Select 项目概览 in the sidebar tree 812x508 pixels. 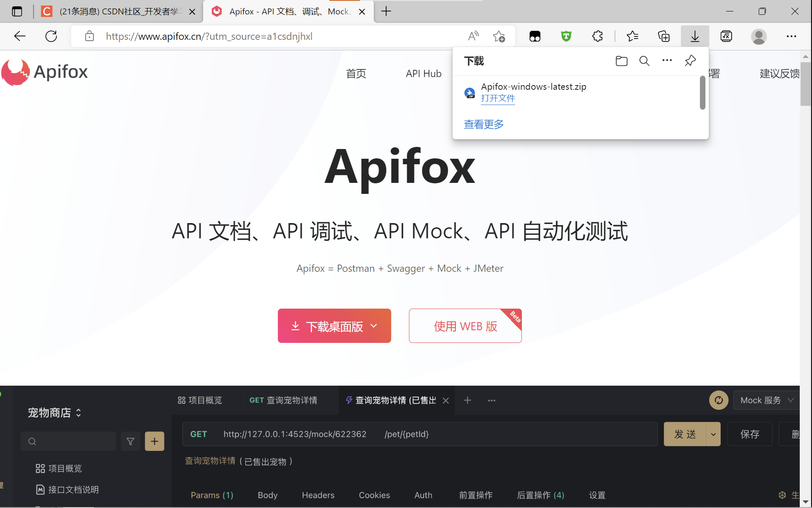[59, 468]
